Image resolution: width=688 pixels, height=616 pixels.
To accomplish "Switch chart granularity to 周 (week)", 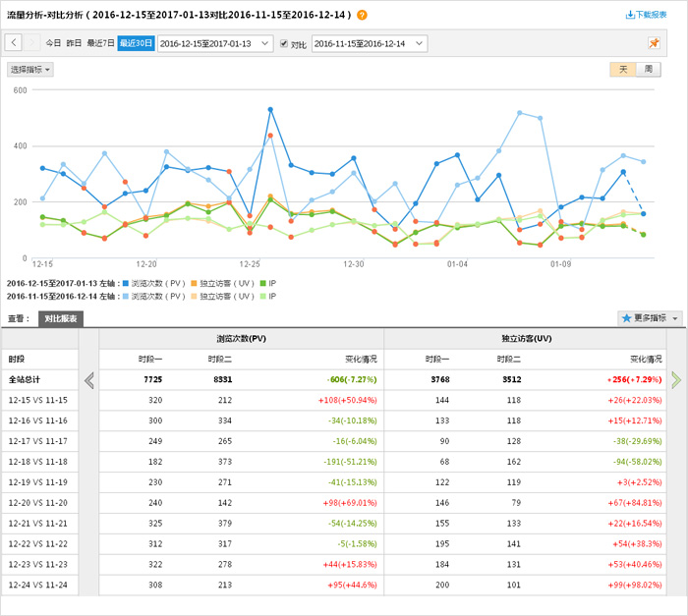I will click(648, 70).
